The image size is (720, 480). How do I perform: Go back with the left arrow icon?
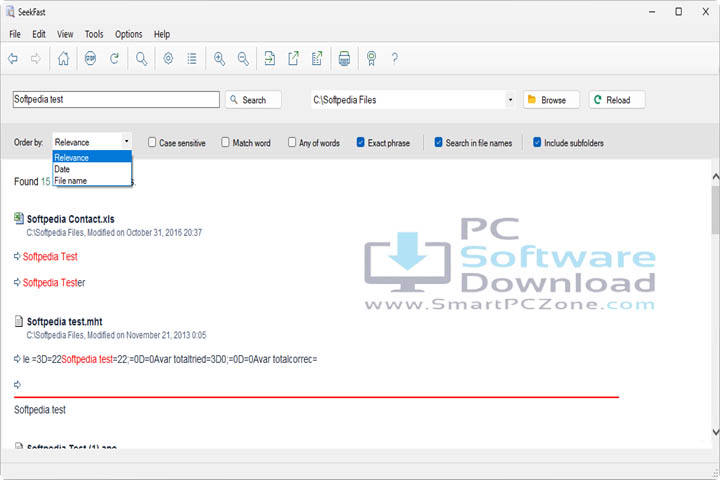point(13,58)
